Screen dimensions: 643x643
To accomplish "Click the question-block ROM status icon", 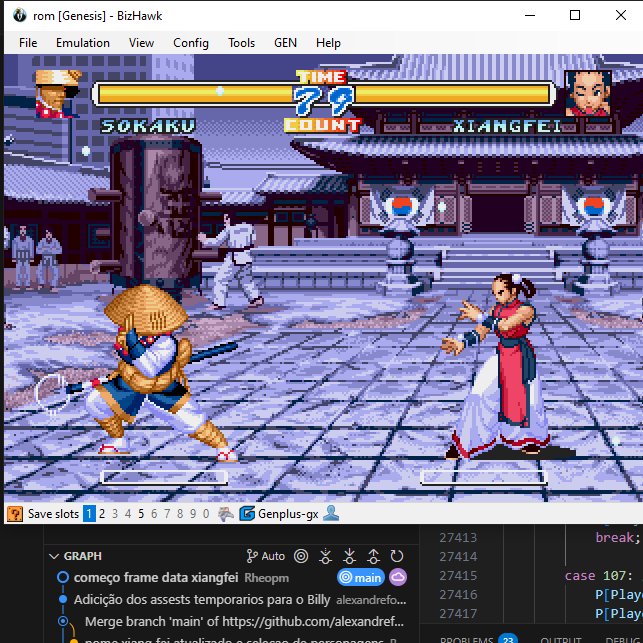I will 15,514.
